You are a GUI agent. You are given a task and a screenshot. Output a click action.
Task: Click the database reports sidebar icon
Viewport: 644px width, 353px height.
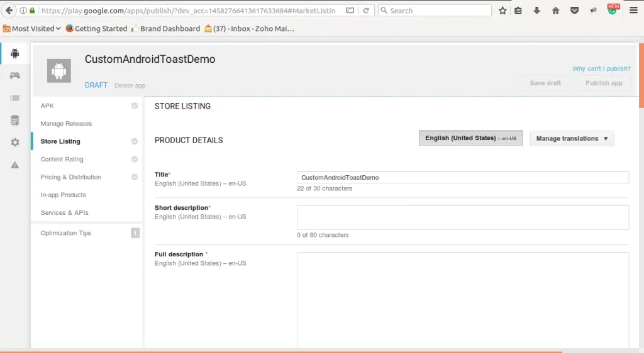(x=14, y=121)
